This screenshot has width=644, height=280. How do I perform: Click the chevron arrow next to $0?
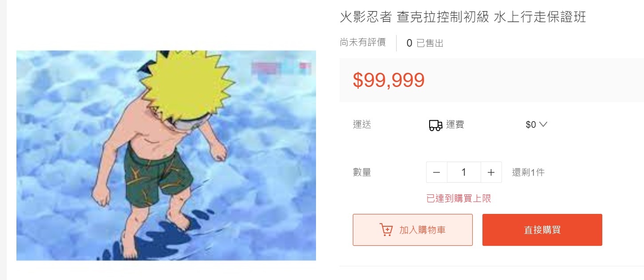(x=543, y=125)
